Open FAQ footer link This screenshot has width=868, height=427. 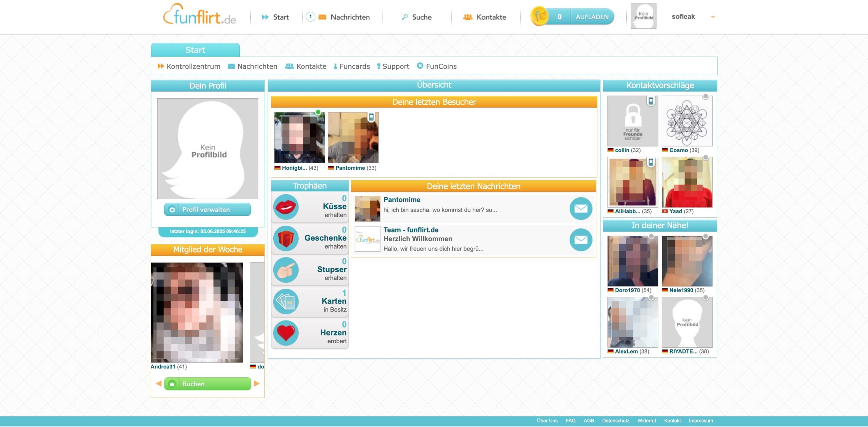570,421
